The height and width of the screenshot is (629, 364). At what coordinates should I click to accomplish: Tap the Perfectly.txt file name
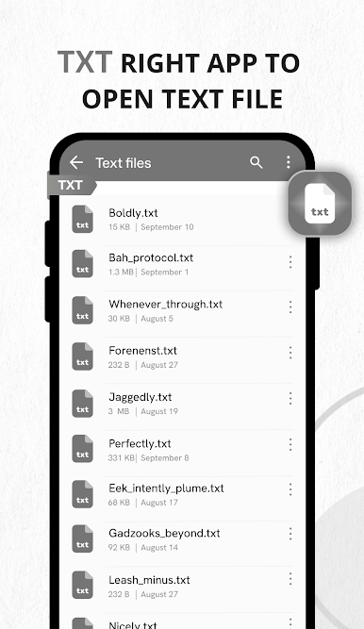[140, 443]
